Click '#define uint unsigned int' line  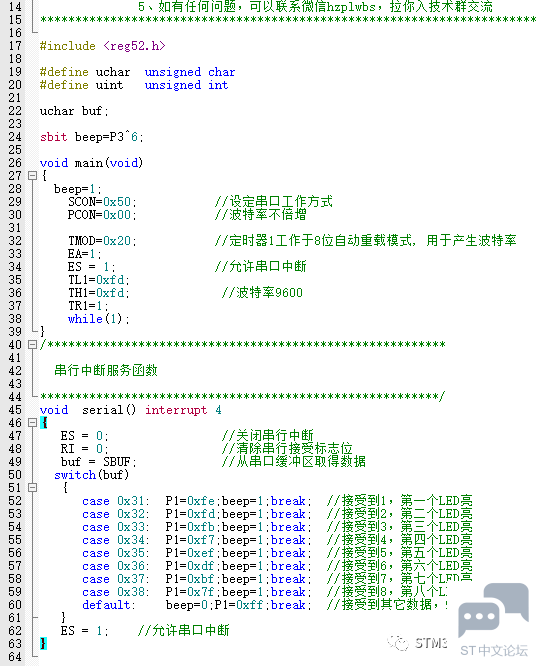pyautogui.click(x=134, y=85)
